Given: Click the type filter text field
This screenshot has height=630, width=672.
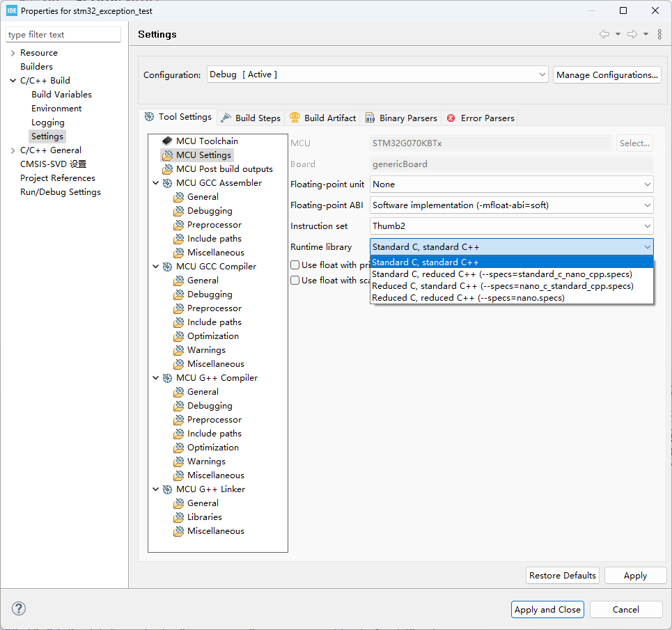Looking at the screenshot, I should [x=63, y=35].
